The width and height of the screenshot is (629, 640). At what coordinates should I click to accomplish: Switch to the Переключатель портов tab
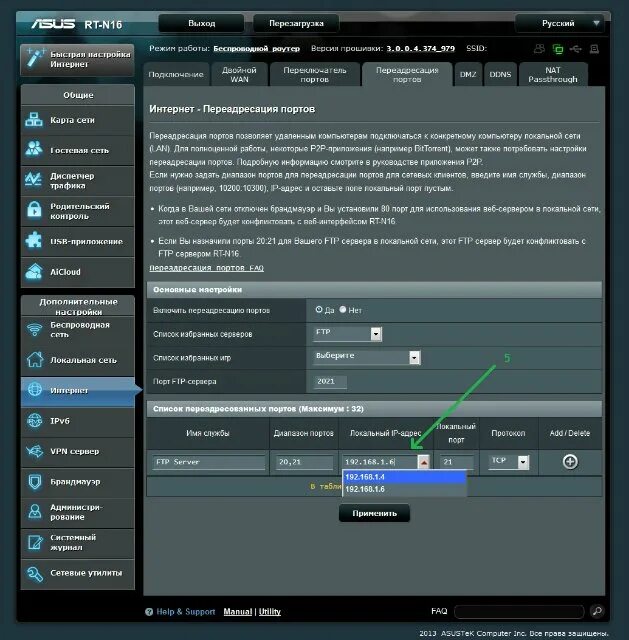click(x=314, y=74)
